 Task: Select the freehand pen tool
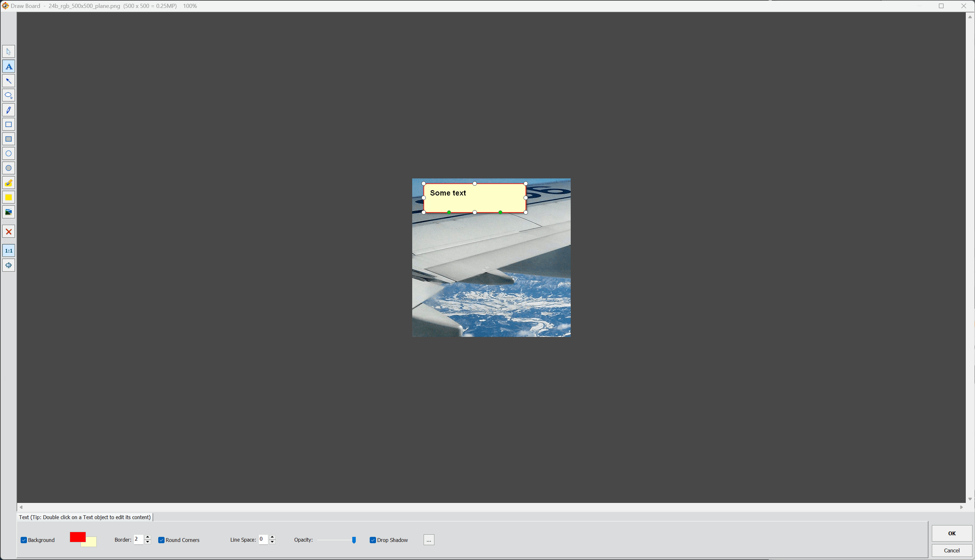pos(9,110)
